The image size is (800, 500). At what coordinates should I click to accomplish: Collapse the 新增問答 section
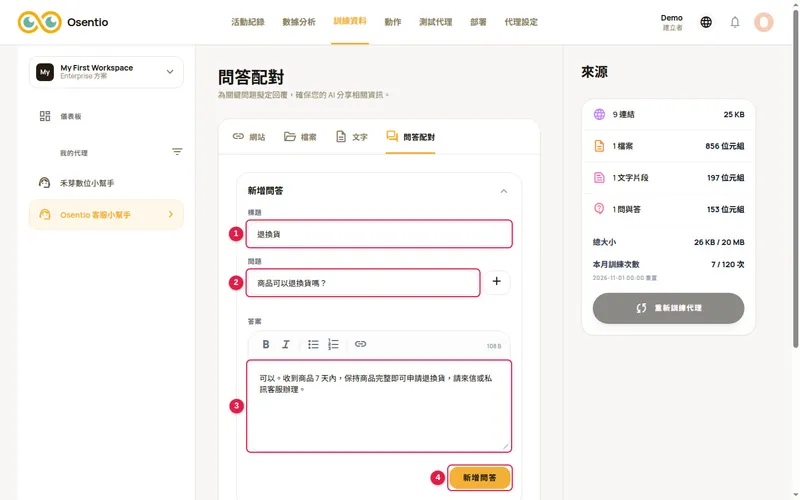[x=504, y=191]
